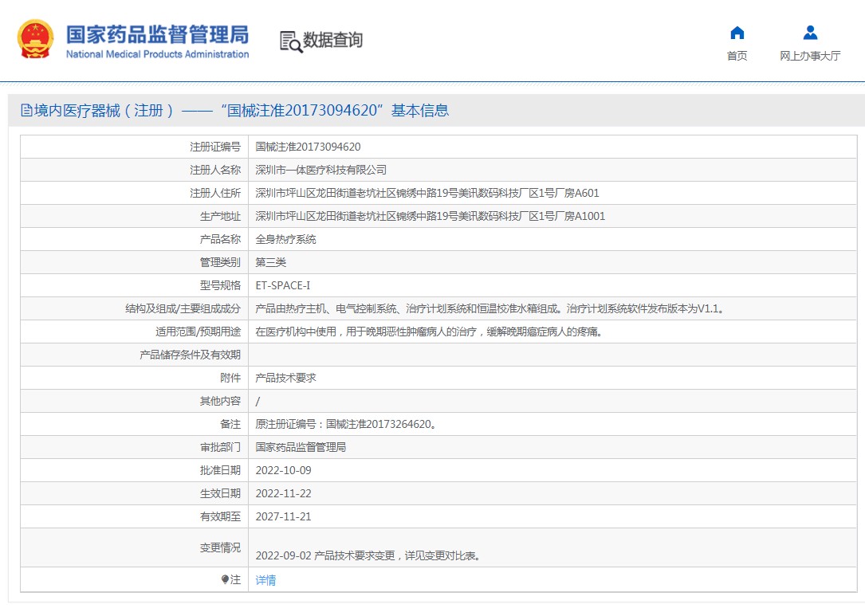
Task: Click the 型号规格 row label
Action: click(x=220, y=285)
